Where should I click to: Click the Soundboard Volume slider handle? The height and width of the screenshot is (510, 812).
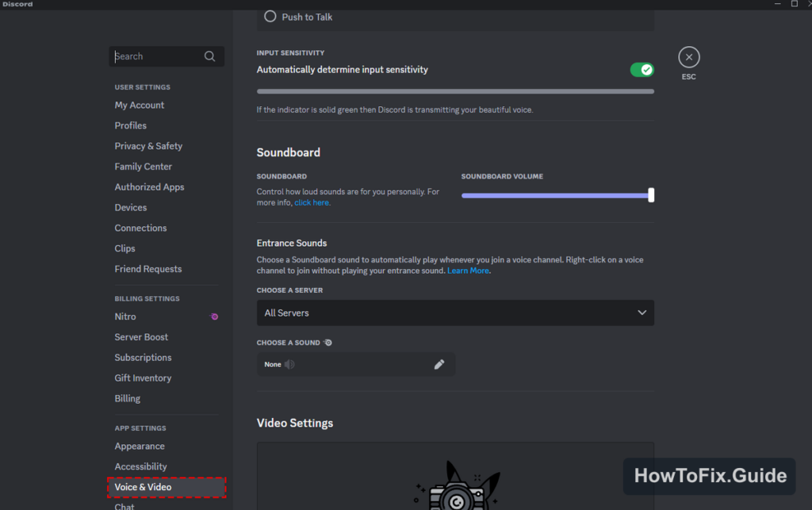click(651, 195)
